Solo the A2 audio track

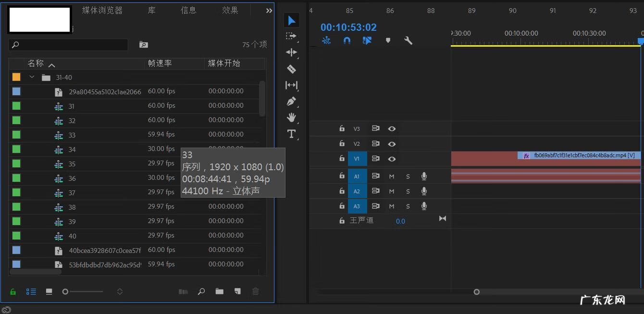point(408,191)
